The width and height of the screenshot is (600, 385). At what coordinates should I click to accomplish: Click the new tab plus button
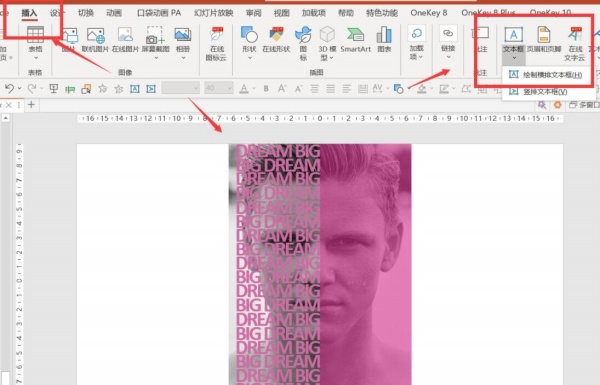(31, 104)
